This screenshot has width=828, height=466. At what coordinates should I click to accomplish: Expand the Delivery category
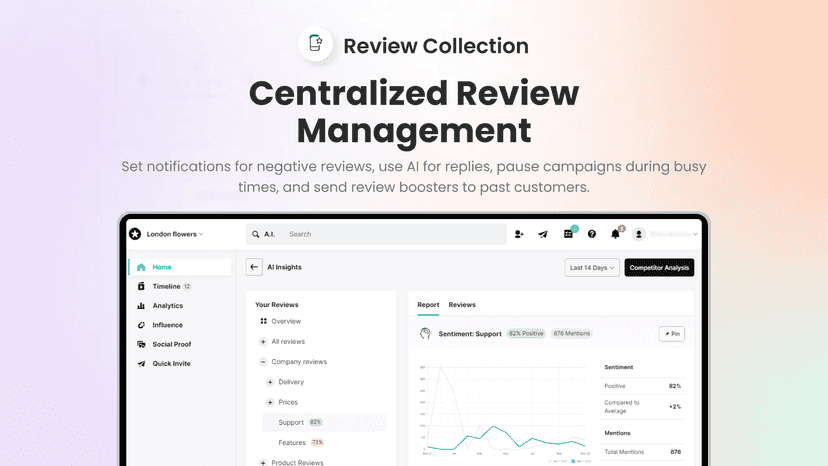pos(270,382)
